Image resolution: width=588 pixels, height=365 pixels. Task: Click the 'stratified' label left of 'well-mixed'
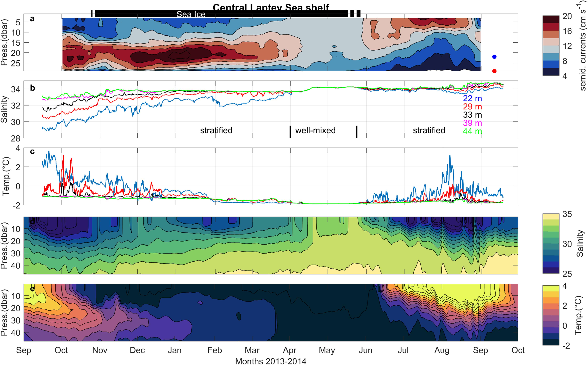point(216,130)
